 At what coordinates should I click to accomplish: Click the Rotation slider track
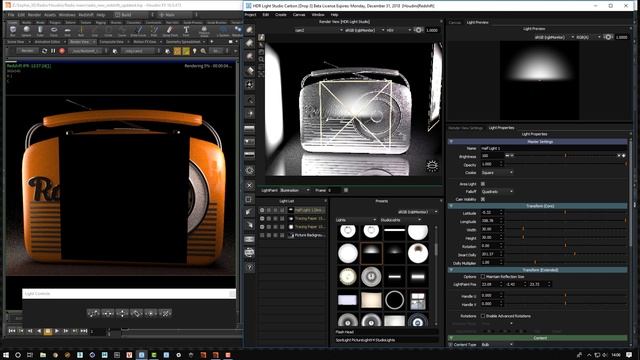(x=565, y=245)
